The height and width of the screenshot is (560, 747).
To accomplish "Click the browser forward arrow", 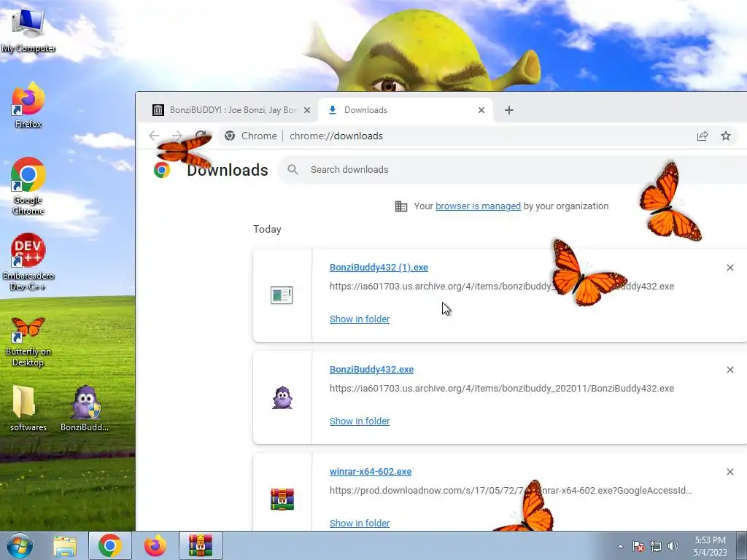I will click(x=177, y=136).
